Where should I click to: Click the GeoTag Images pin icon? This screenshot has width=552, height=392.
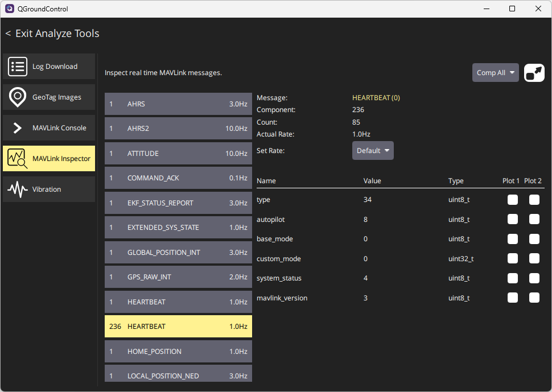(18, 97)
